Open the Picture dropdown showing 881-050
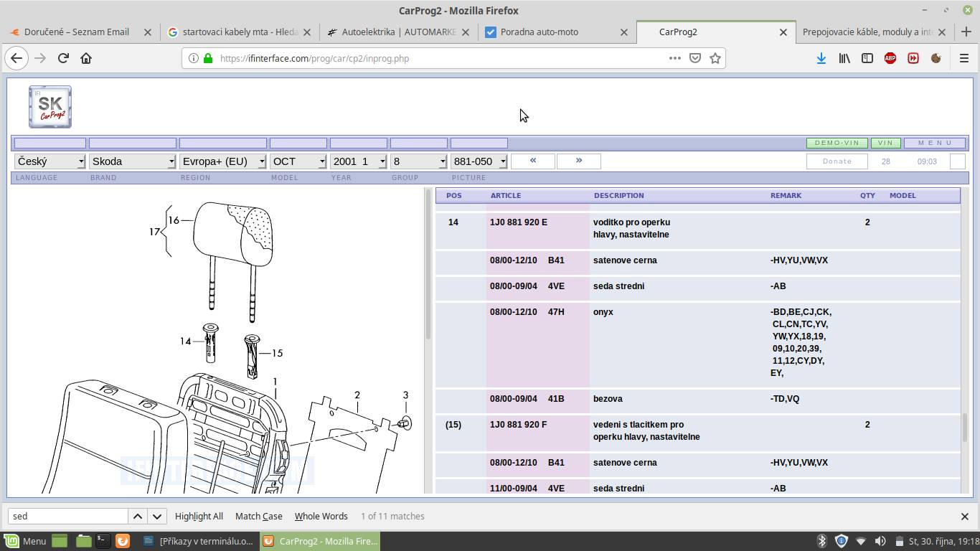Screen dimensions: 980x551 479,161
